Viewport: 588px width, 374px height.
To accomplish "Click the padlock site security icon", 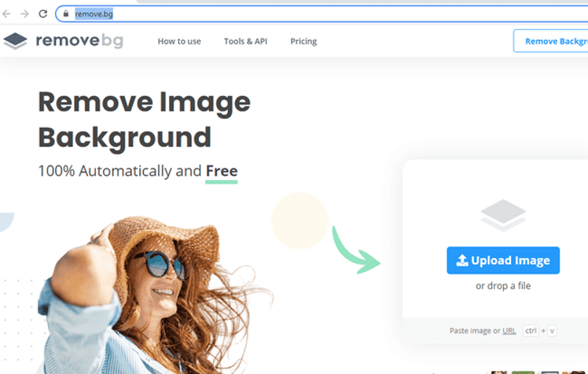I will [x=66, y=14].
